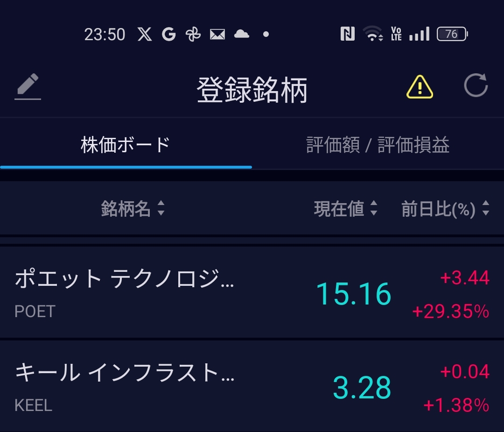Image resolution: width=504 pixels, height=432 pixels.
Task: Tap the X app notification icon
Action: pos(145,34)
